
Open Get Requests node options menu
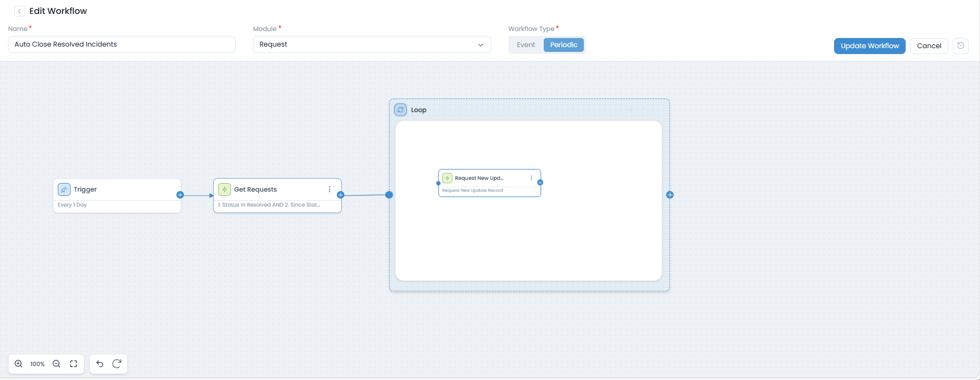tap(329, 189)
